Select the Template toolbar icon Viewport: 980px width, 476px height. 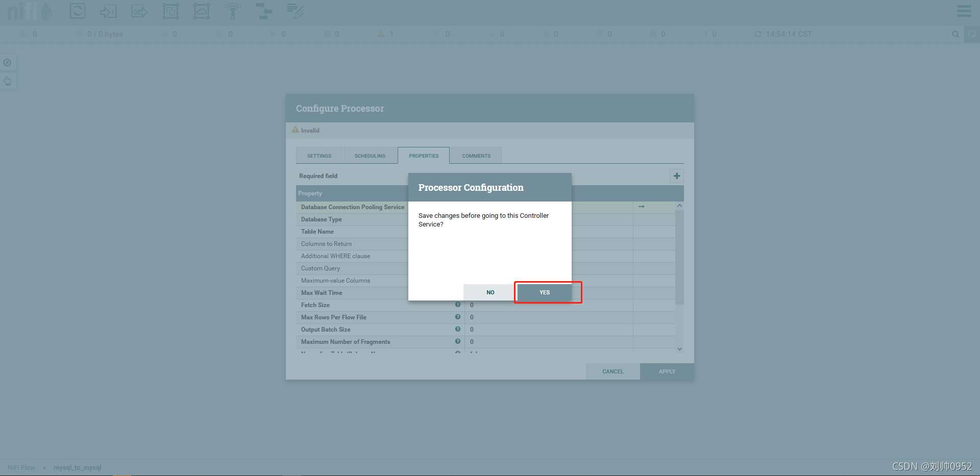[x=264, y=11]
